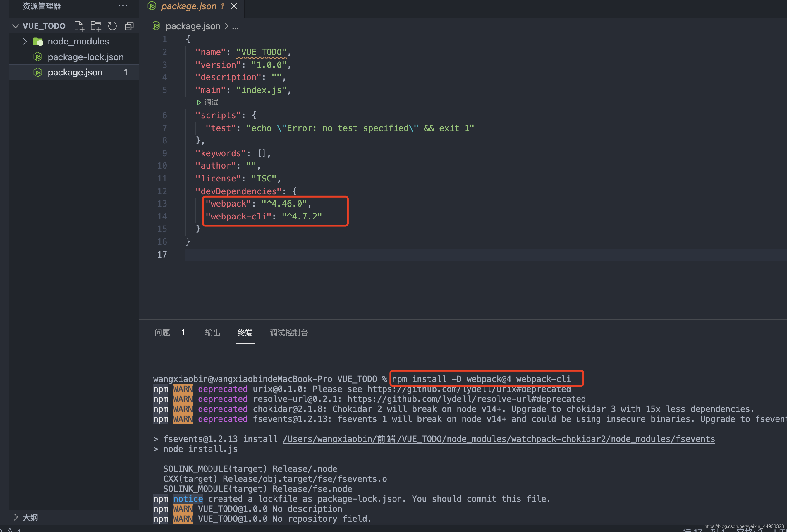Collapse all folders in explorer
Viewport: 787px width, 532px height.
click(129, 26)
